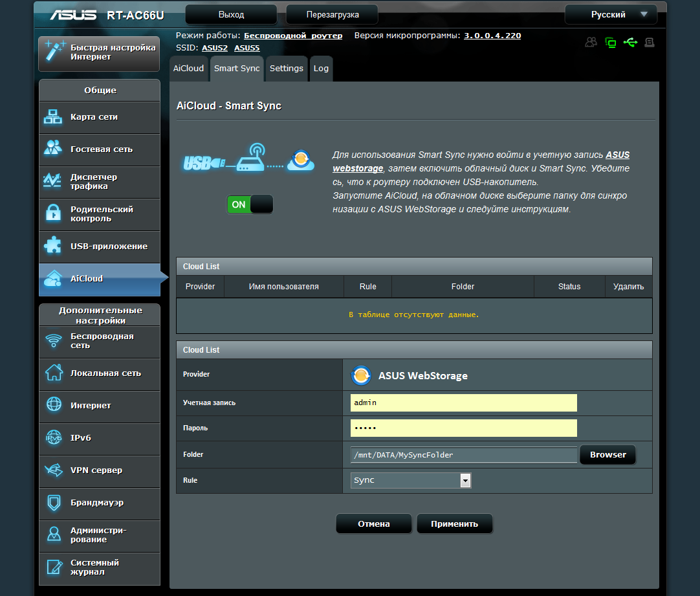
Task: Click the printer status icon in header
Action: pyautogui.click(x=650, y=43)
